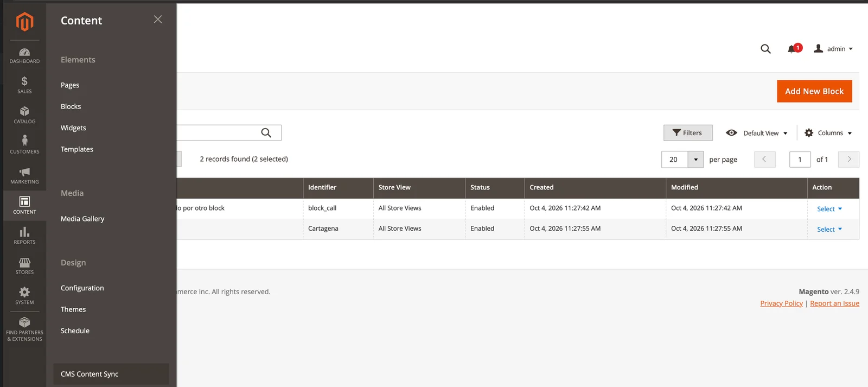The height and width of the screenshot is (387, 868).
Task: Click the Filters button
Action: tap(688, 133)
